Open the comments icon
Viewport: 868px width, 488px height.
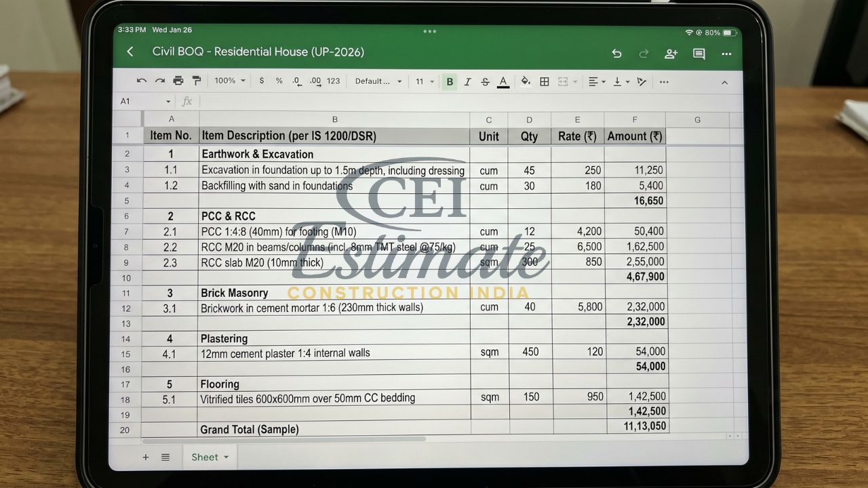pos(698,54)
